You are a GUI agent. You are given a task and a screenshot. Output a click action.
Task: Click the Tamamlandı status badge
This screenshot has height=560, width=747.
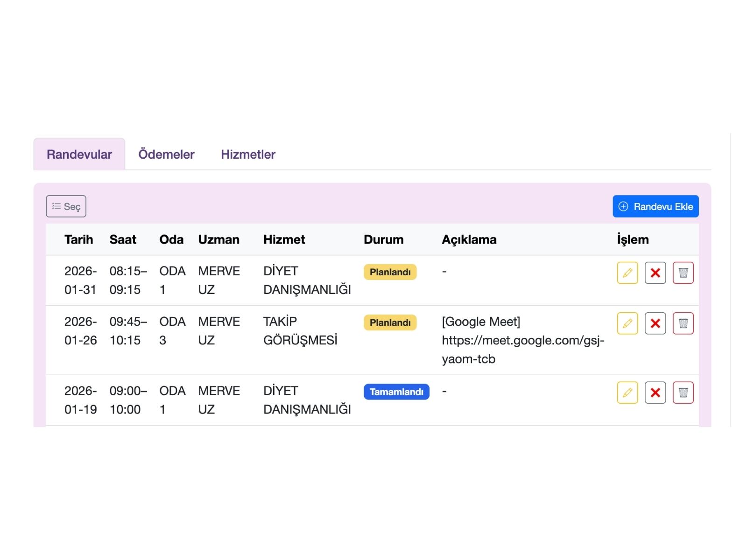pyautogui.click(x=396, y=392)
